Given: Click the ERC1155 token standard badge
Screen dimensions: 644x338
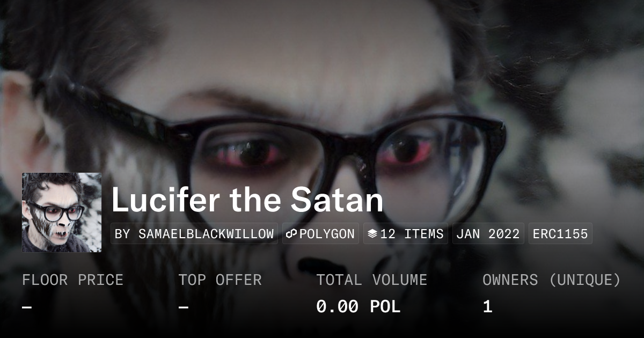Looking at the screenshot, I should click(x=560, y=234).
